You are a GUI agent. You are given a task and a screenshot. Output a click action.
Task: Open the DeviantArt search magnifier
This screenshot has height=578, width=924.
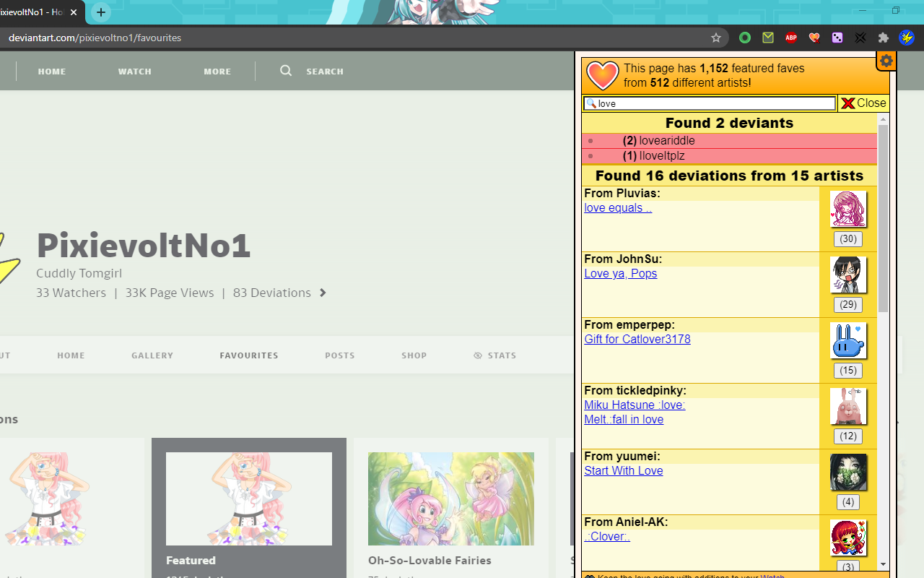click(287, 71)
